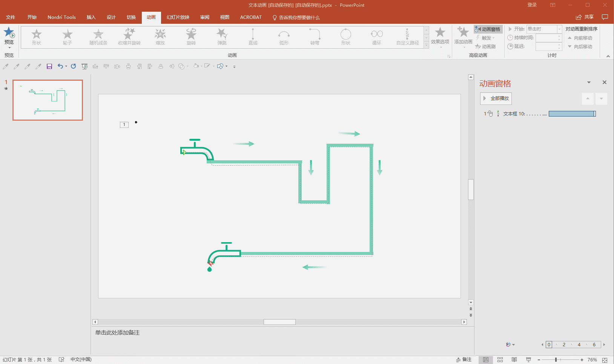Open the seconds (秒) dropdown in animation pane
614x364 pixels.
[x=510, y=345]
